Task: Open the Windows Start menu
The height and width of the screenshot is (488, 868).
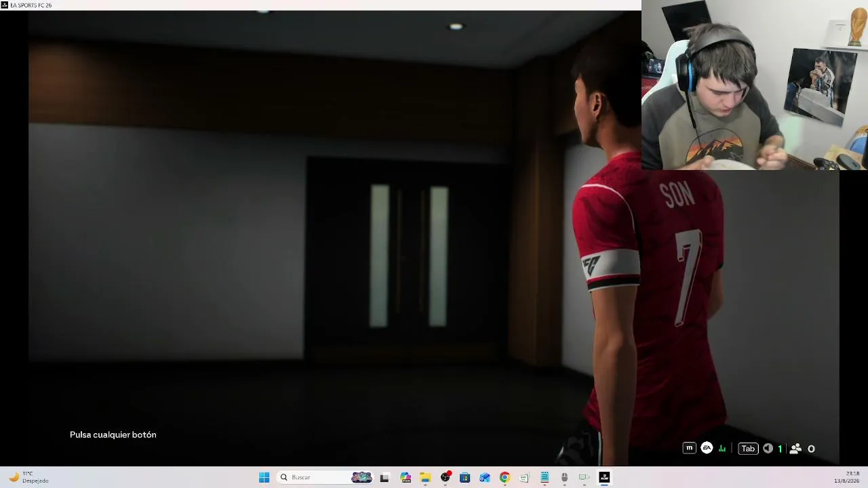Action: tap(264, 477)
